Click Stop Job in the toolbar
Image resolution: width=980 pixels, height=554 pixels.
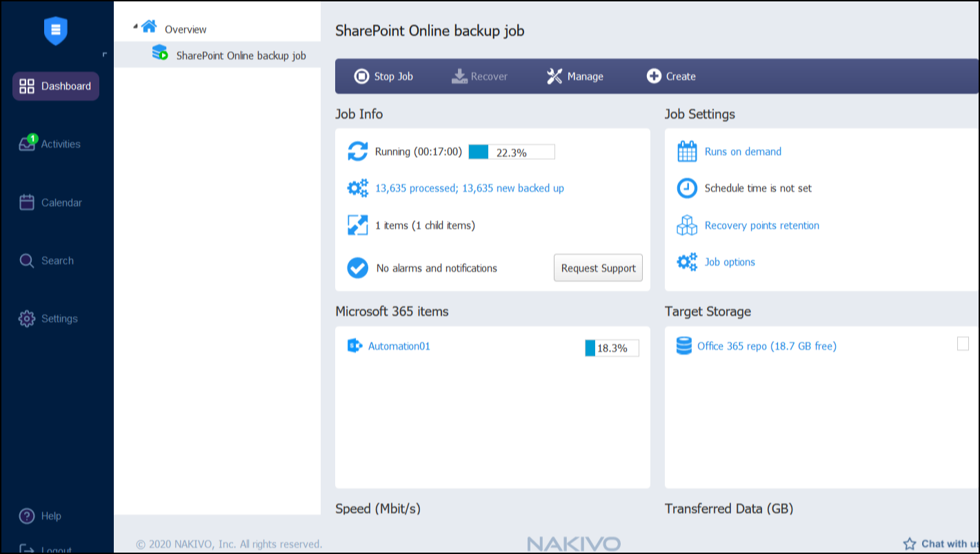tap(383, 76)
